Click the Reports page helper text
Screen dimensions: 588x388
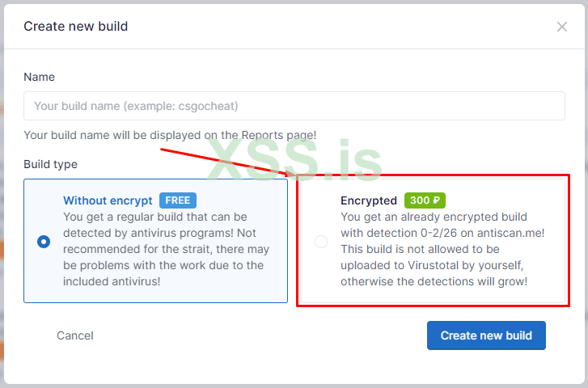(170, 135)
